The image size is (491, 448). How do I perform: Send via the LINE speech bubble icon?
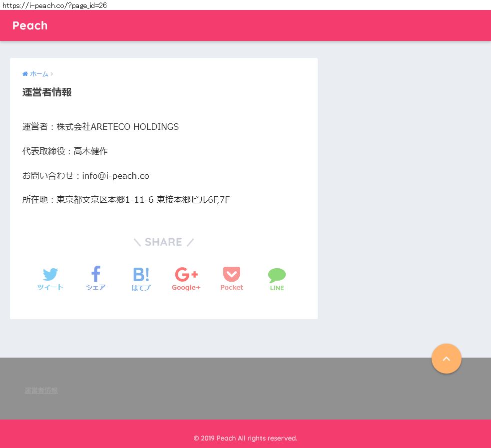tap(277, 275)
